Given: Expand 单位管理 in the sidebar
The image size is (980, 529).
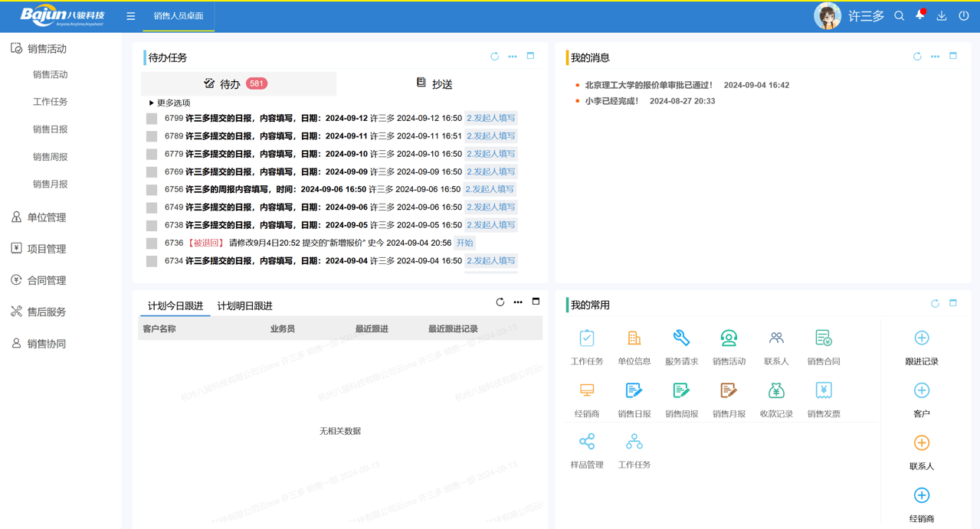Looking at the screenshot, I should [x=47, y=217].
